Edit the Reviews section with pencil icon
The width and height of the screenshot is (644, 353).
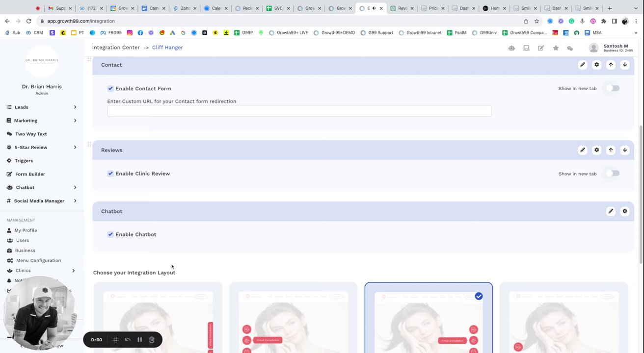point(583,150)
